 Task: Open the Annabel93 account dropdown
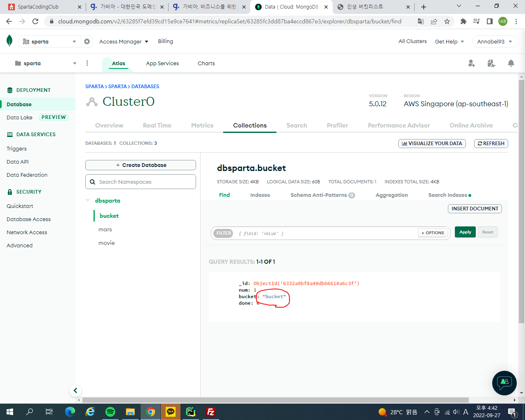[x=495, y=41]
